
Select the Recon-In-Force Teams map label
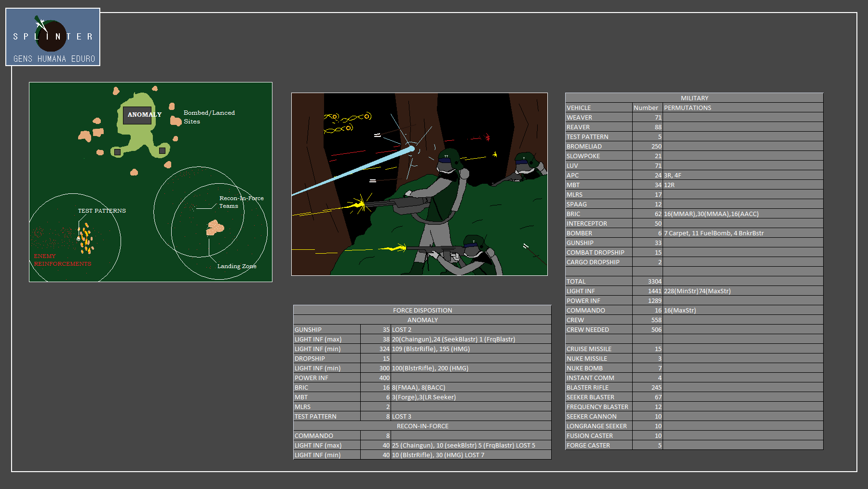pos(241,202)
